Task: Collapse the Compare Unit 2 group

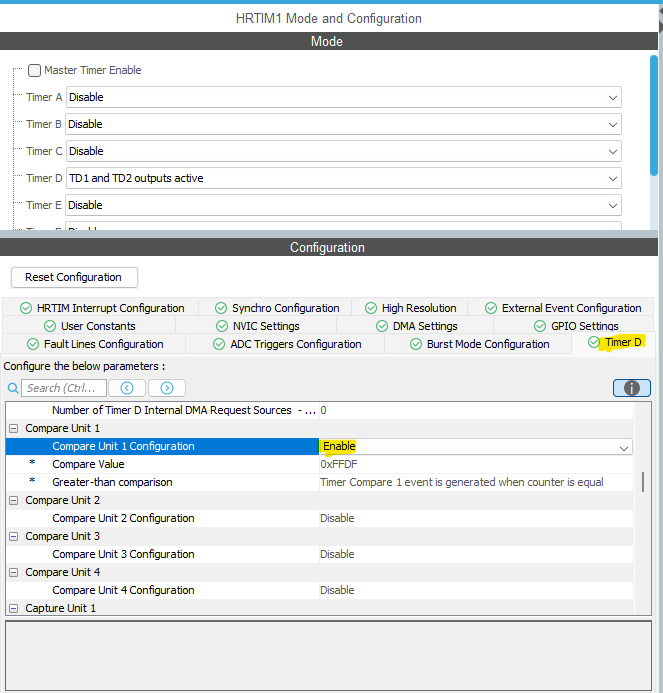Action: [x=14, y=500]
